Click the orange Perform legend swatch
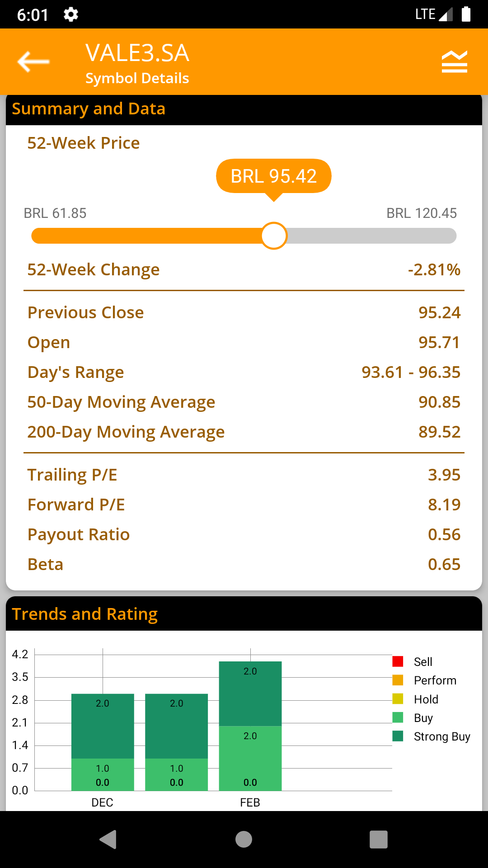 [x=398, y=680]
